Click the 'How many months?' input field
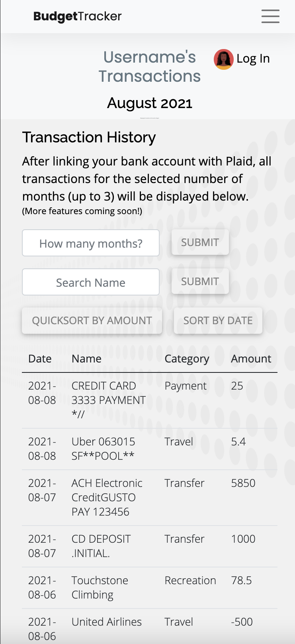 pos(90,243)
